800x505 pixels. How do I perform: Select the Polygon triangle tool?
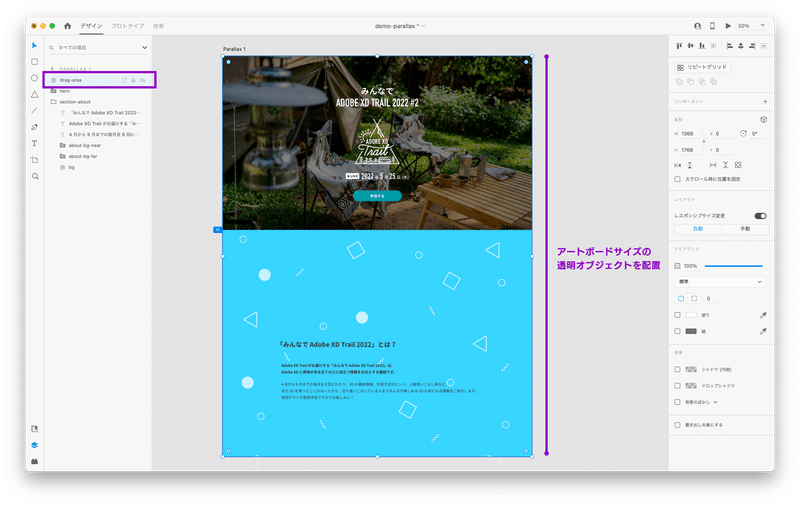click(x=34, y=94)
